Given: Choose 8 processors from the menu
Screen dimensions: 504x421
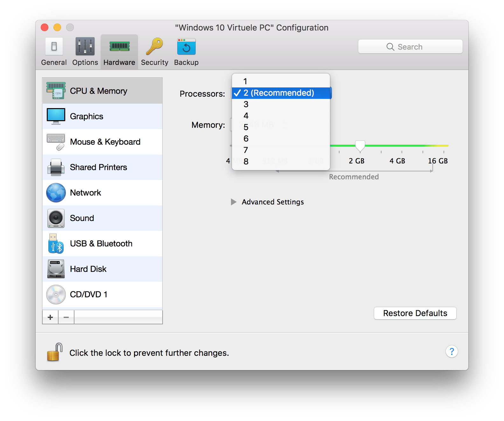Looking at the screenshot, I should [281, 162].
